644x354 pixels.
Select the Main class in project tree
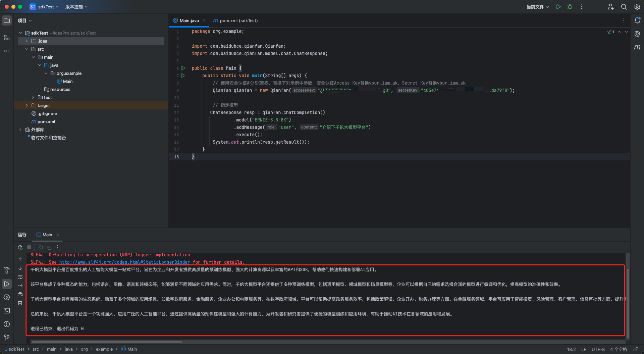pyautogui.click(x=65, y=81)
